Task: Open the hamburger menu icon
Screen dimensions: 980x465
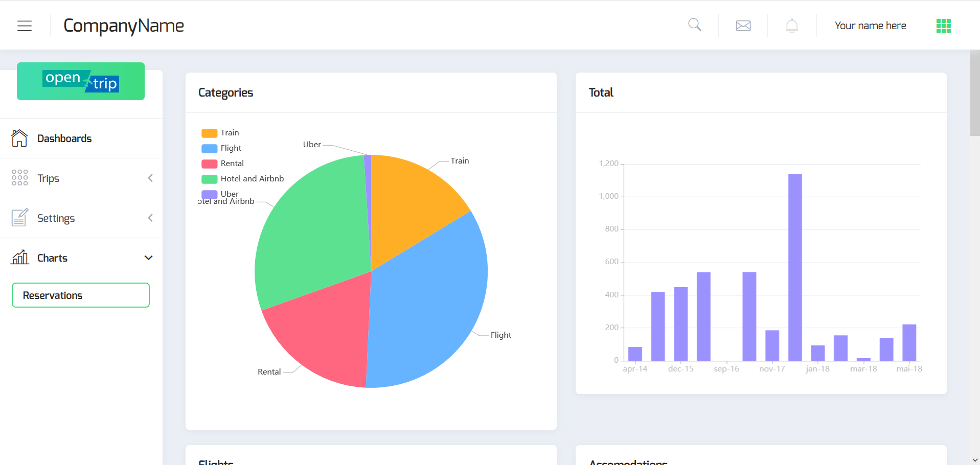Action: (25, 26)
